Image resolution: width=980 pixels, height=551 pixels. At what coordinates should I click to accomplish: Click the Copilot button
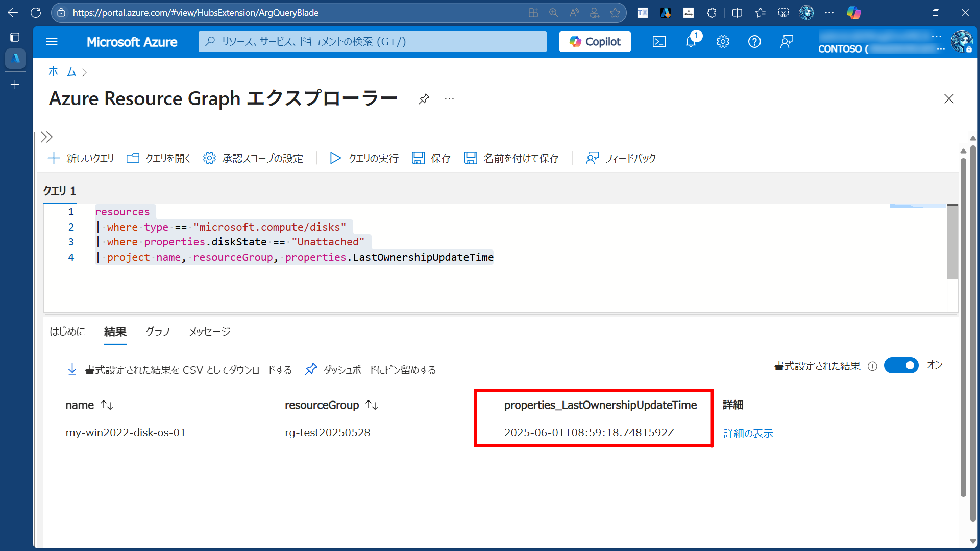coord(595,42)
